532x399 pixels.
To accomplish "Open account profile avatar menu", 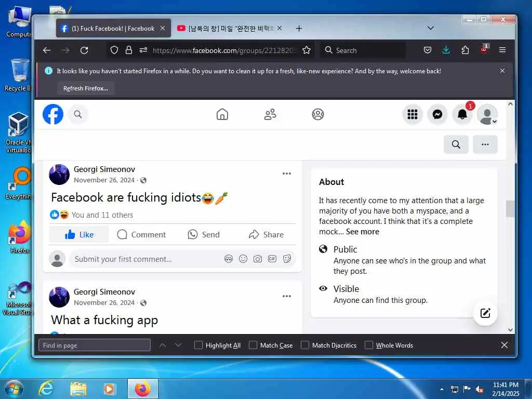I will [x=487, y=115].
